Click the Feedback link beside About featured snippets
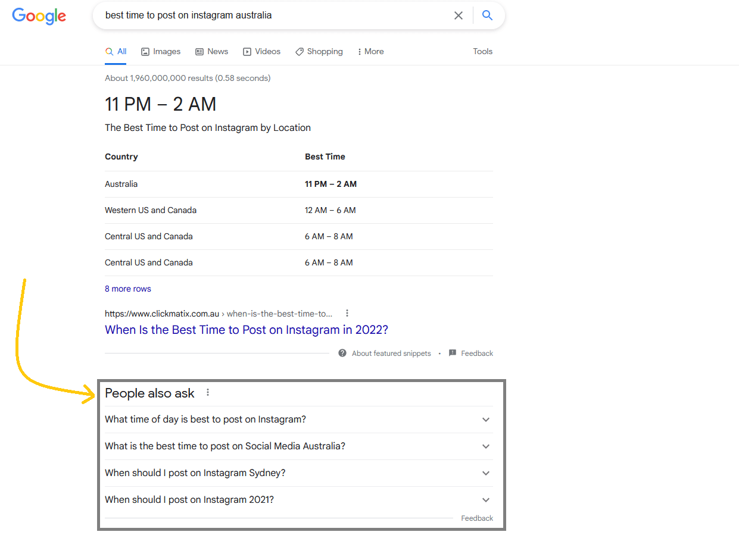Viewport: 739px width, 560px height. pos(477,353)
